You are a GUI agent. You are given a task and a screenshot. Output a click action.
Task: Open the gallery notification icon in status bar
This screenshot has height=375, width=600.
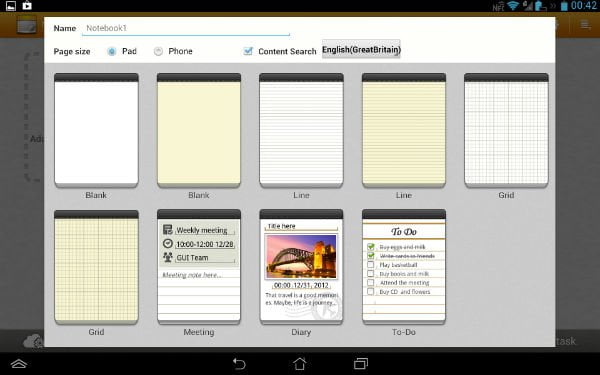coord(11,6)
